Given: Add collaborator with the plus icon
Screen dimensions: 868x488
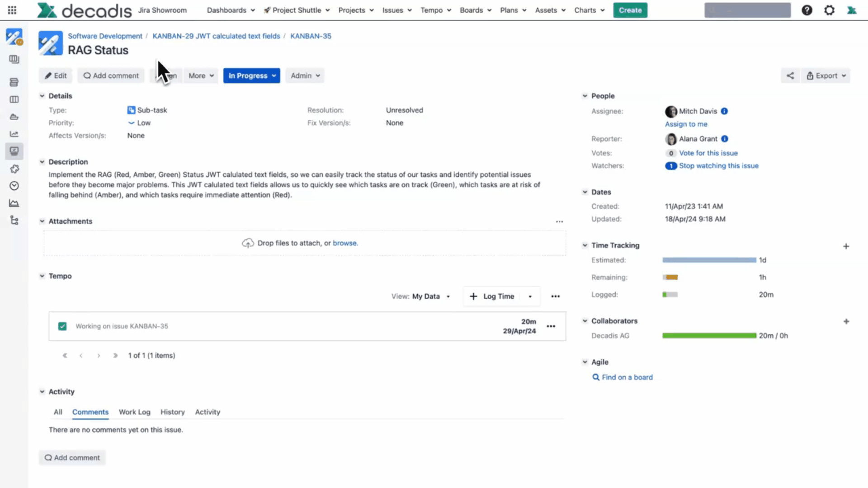Looking at the screenshot, I should pos(846,321).
